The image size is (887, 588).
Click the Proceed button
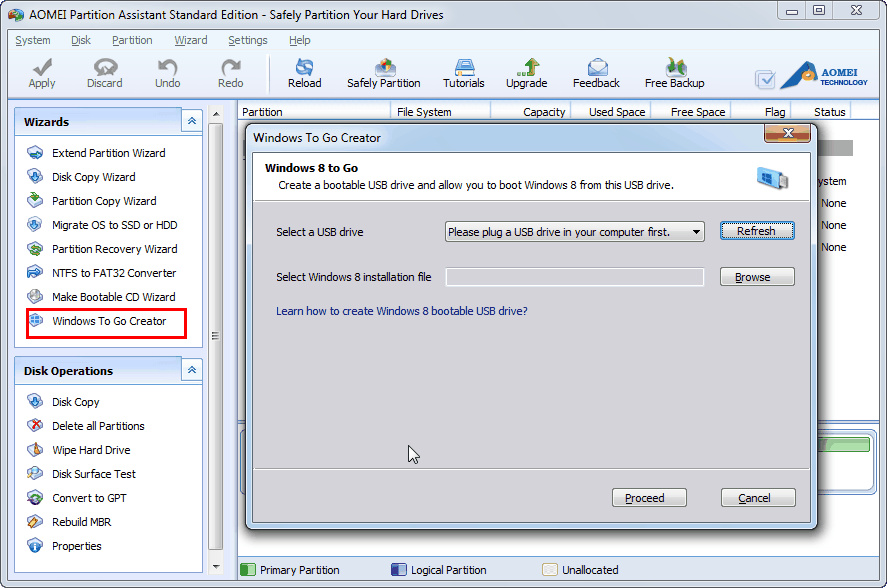click(x=649, y=497)
